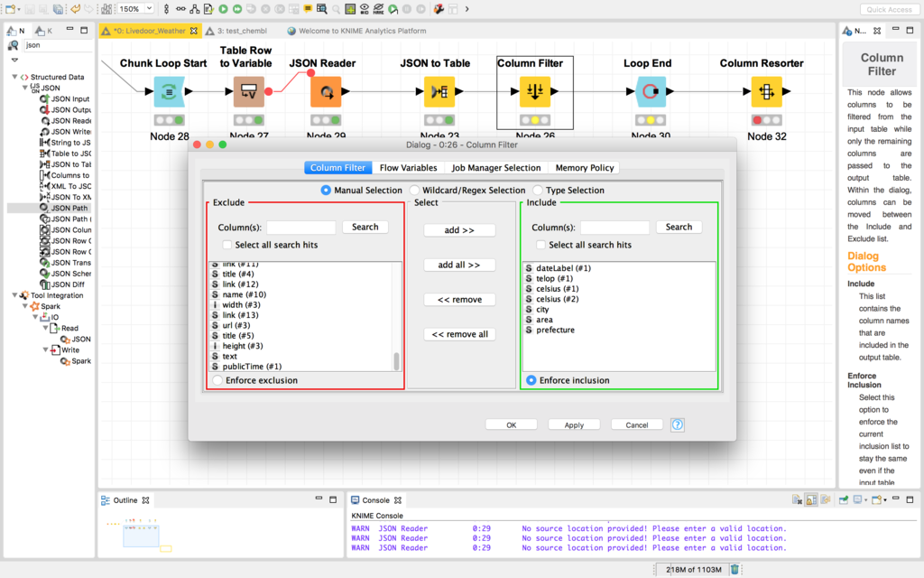Collapse the JSON category in repository
This screenshot has height=578, width=924.
pos(24,88)
